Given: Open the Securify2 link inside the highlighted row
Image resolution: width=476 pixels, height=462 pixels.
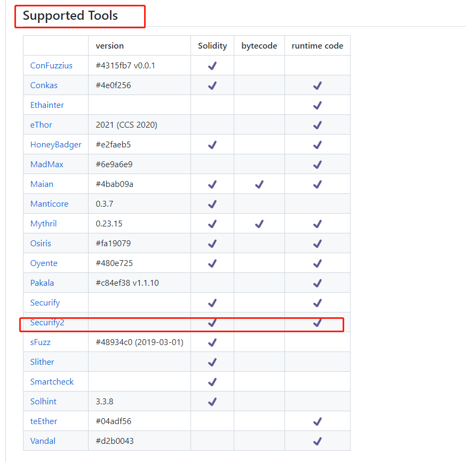Looking at the screenshot, I should click(47, 322).
